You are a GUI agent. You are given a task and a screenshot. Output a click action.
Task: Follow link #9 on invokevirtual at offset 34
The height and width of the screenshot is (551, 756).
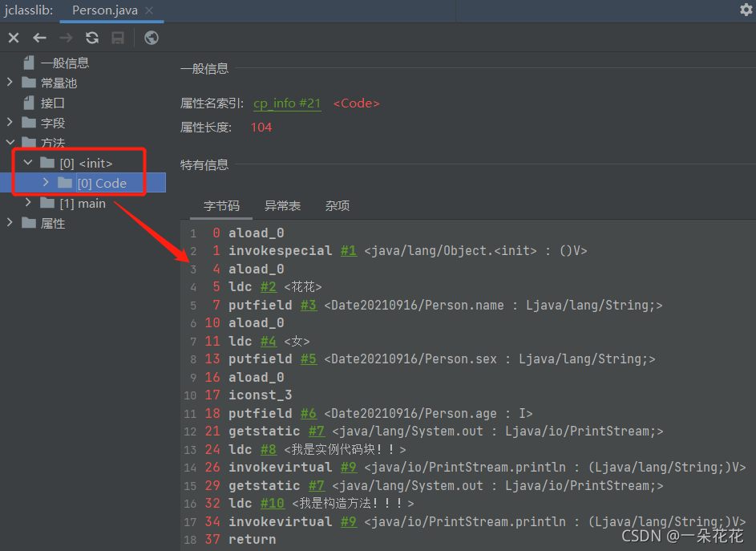pyautogui.click(x=349, y=522)
